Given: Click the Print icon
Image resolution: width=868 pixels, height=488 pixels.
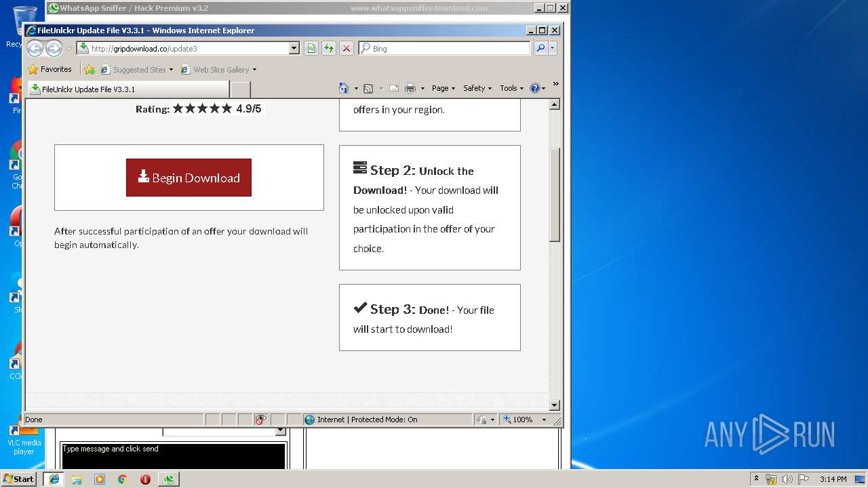Looking at the screenshot, I should [410, 88].
